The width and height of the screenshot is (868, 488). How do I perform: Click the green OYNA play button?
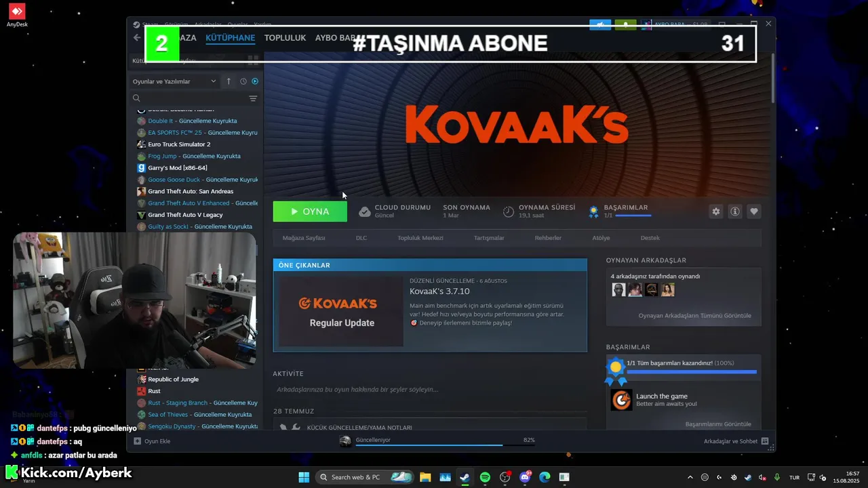[x=310, y=211]
